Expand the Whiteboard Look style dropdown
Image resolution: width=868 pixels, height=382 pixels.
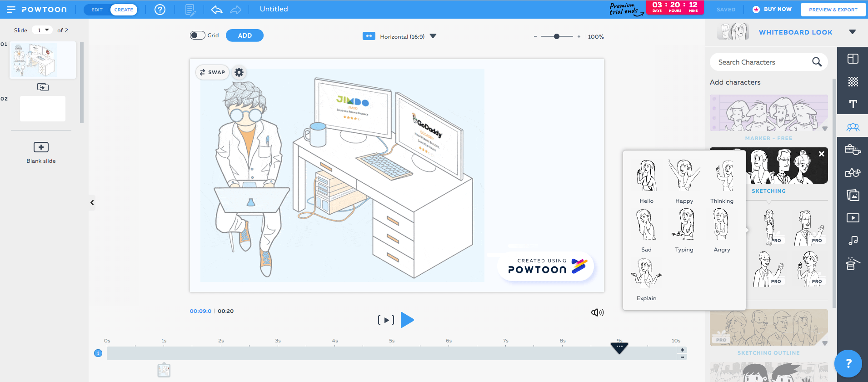pyautogui.click(x=853, y=32)
